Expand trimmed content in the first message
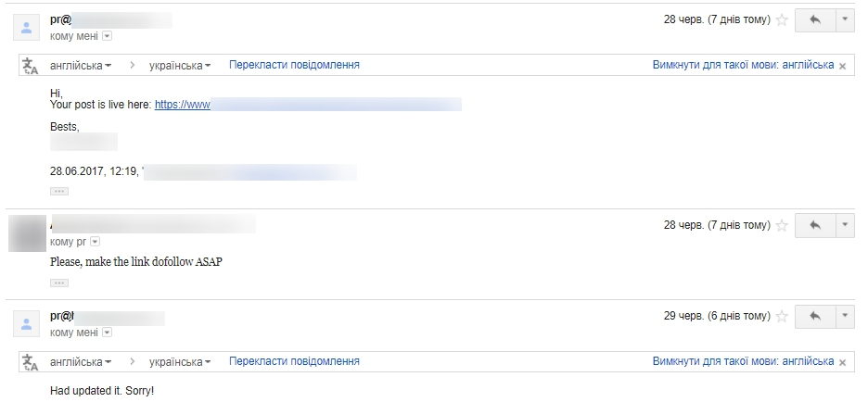 pos(59,191)
